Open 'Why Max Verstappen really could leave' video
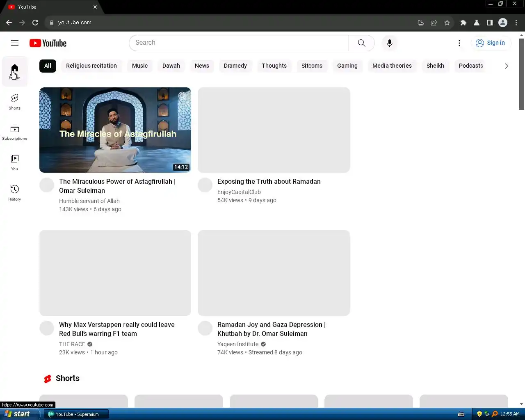The image size is (525, 420). (117, 329)
